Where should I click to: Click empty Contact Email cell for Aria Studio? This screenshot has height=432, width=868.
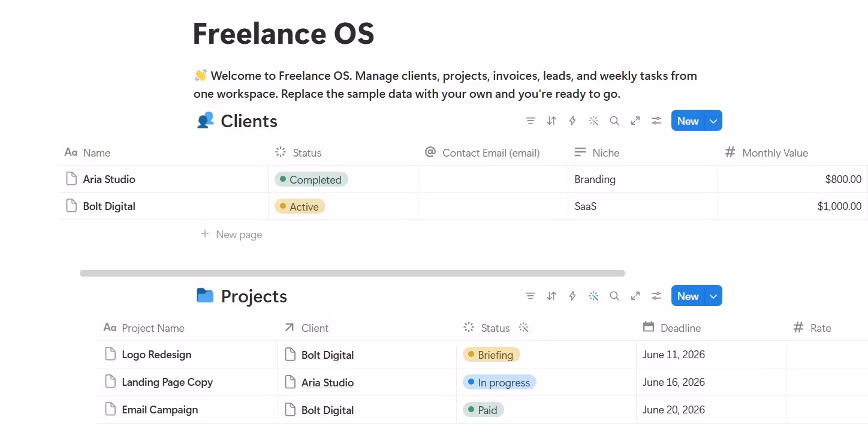(493, 179)
